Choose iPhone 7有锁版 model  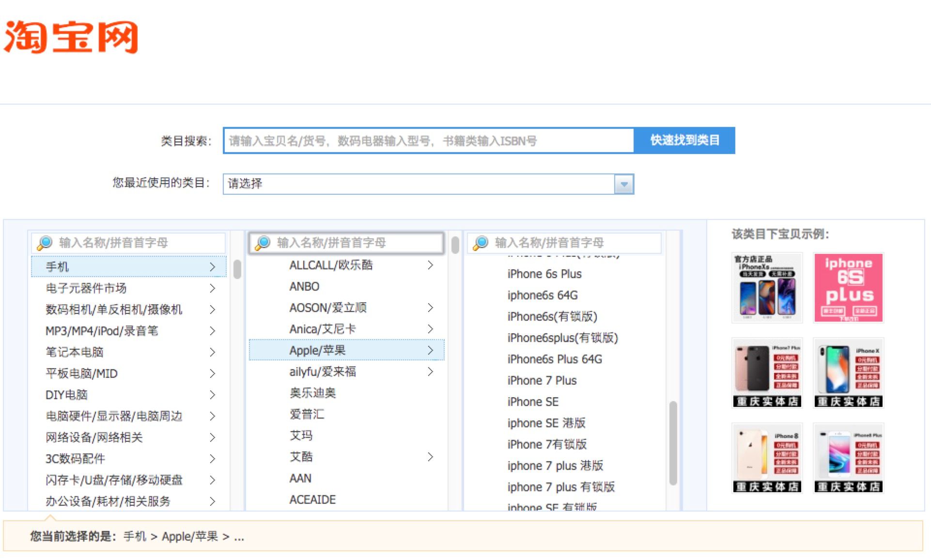coord(565,444)
